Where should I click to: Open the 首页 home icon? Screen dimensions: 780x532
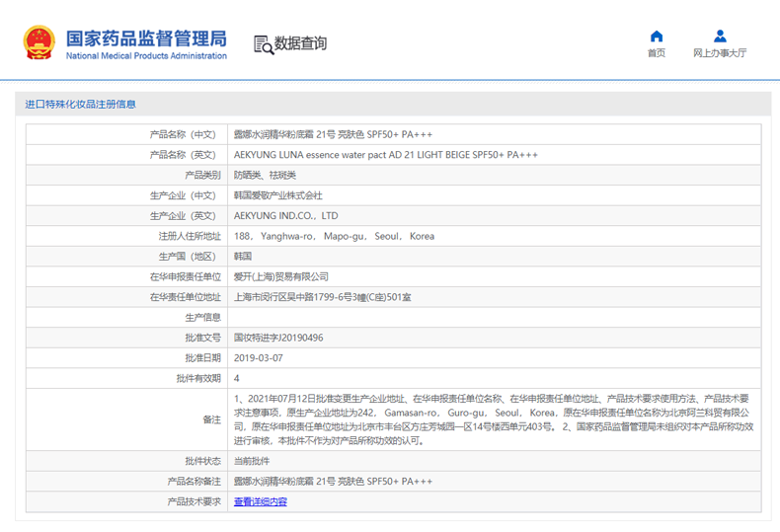[657, 37]
